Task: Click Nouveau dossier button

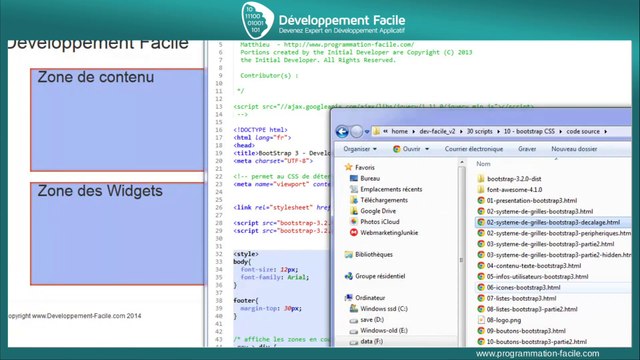Action: (x=574, y=149)
